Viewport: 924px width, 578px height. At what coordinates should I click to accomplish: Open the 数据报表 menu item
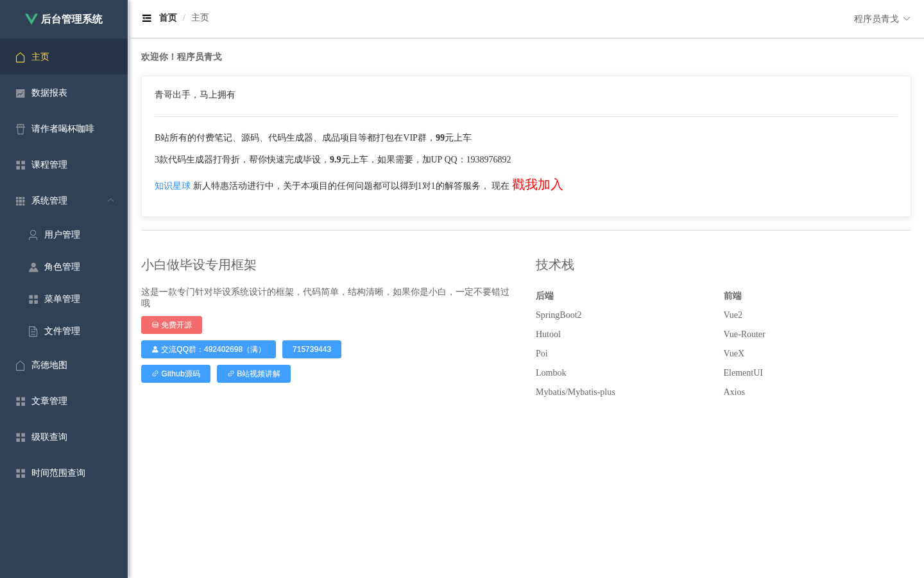64,92
